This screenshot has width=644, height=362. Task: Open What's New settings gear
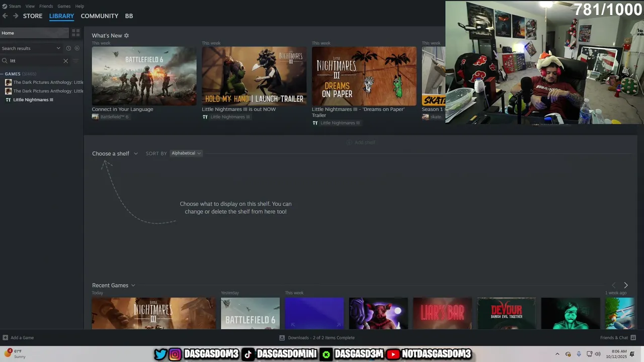point(126,36)
